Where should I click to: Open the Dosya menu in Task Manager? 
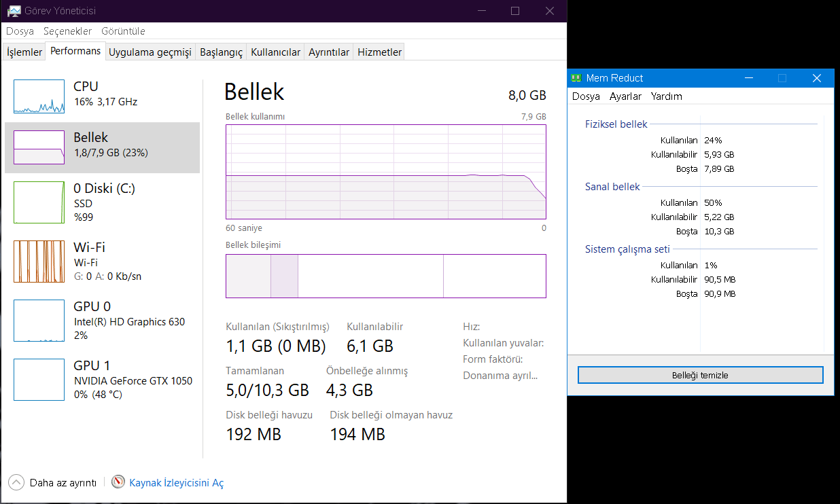[20, 31]
